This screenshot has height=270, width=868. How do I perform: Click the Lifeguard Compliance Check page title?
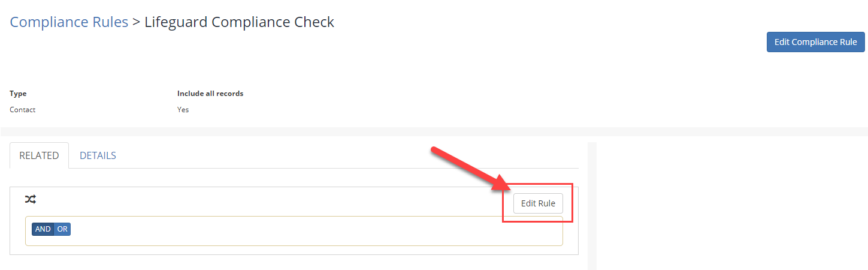(239, 22)
